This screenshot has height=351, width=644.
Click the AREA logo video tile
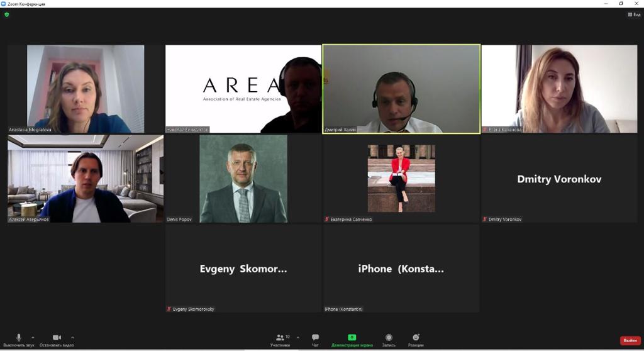tap(243, 88)
